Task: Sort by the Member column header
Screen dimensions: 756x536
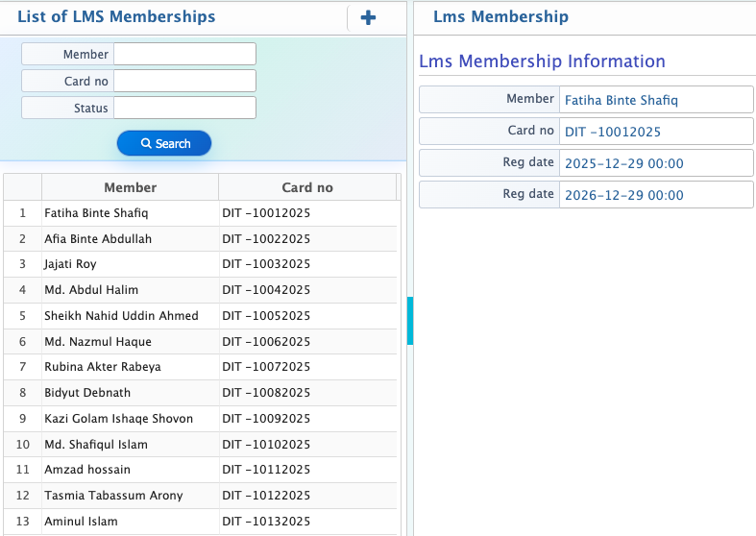Action: 130,187
